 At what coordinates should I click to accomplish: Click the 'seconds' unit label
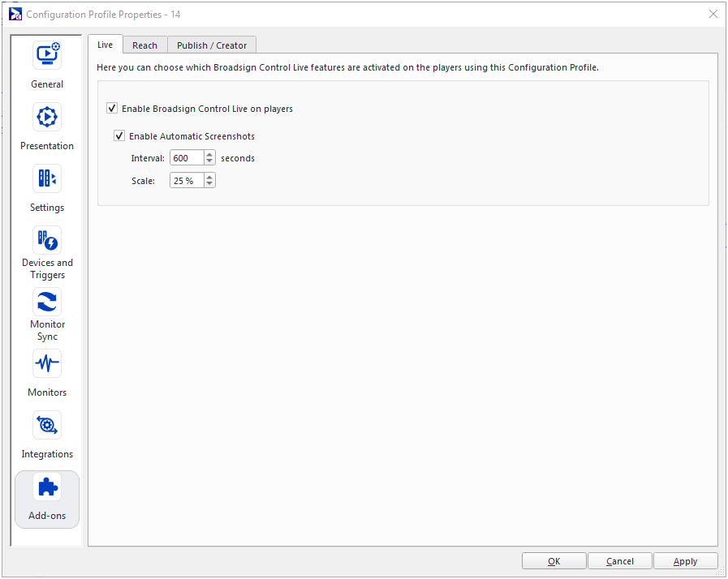coord(238,158)
